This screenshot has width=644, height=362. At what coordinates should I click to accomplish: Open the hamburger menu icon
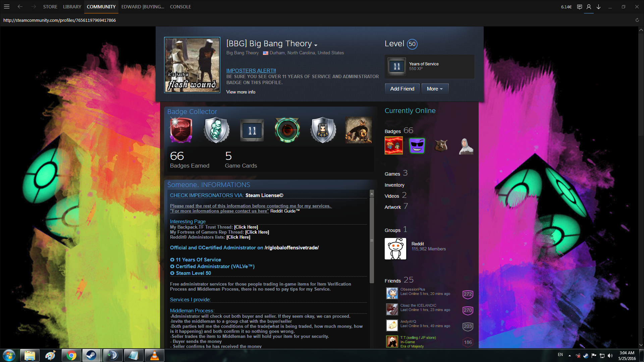(x=7, y=6)
